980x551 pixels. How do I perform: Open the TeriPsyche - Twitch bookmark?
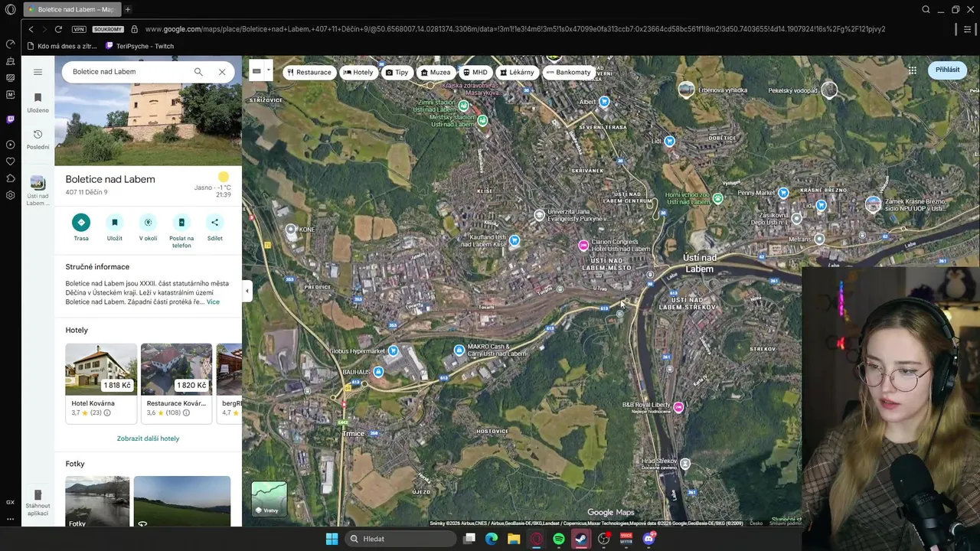point(139,46)
